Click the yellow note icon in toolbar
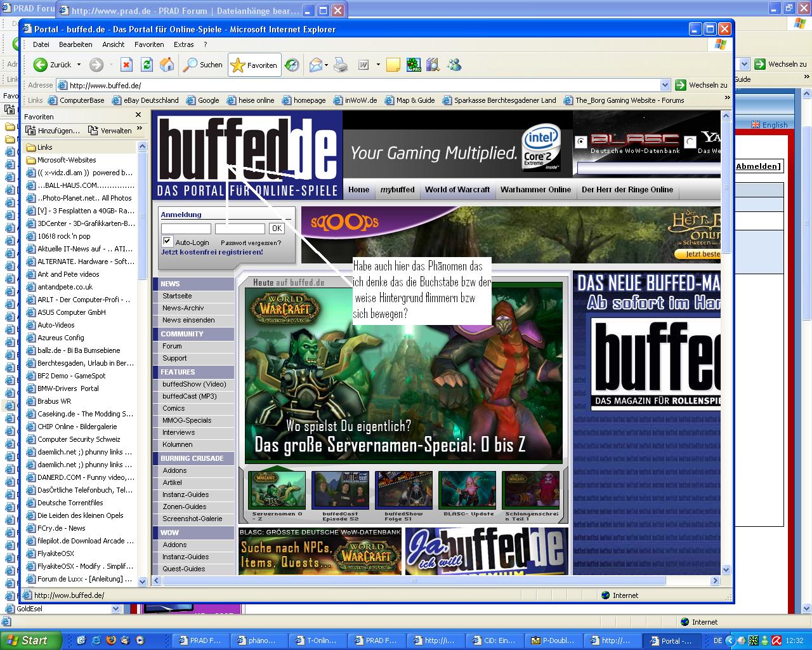 pos(393,65)
